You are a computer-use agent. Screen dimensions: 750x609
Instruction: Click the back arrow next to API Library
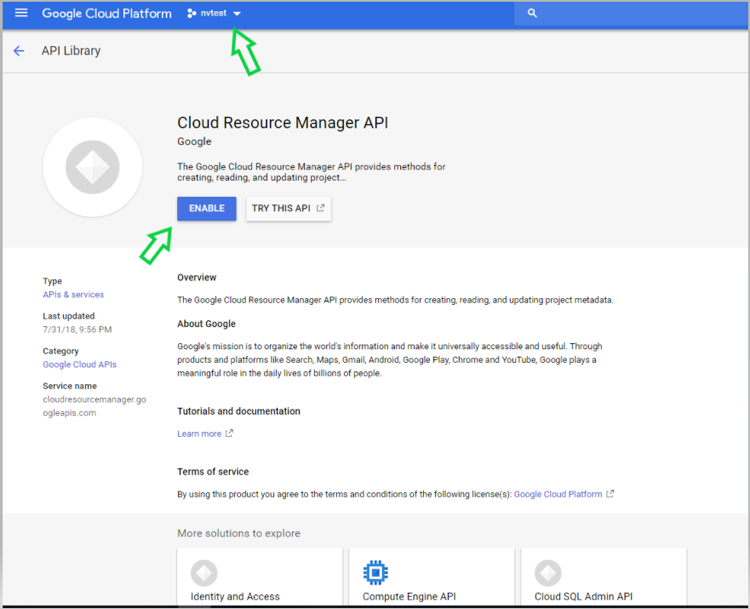point(19,51)
